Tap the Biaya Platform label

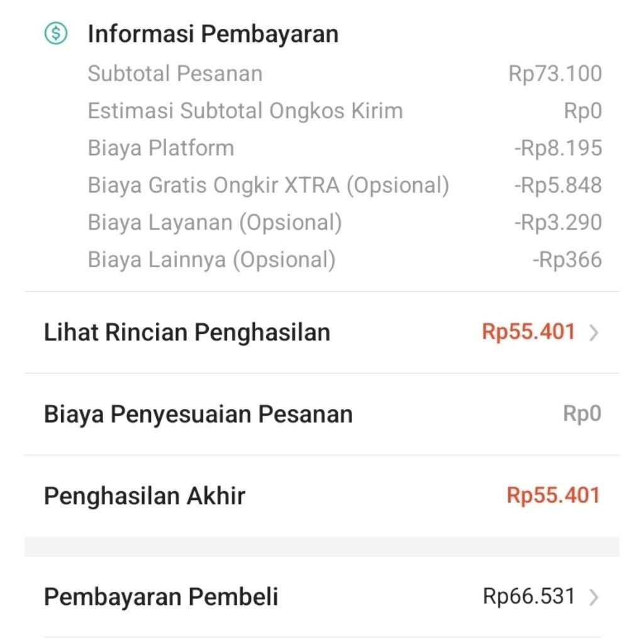[161, 148]
